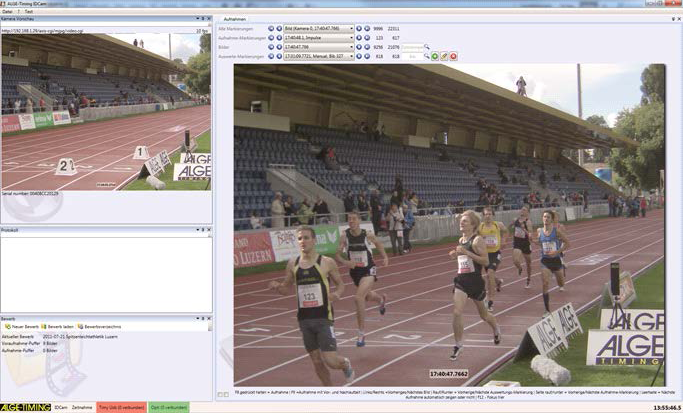
Task: Close the Protokoll panel
Action: [209, 230]
